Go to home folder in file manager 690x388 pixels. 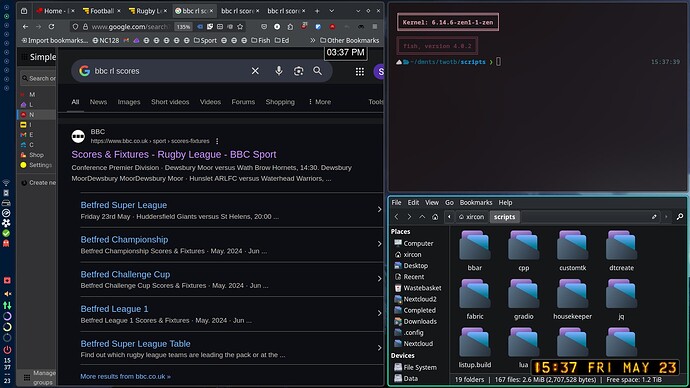point(435,217)
